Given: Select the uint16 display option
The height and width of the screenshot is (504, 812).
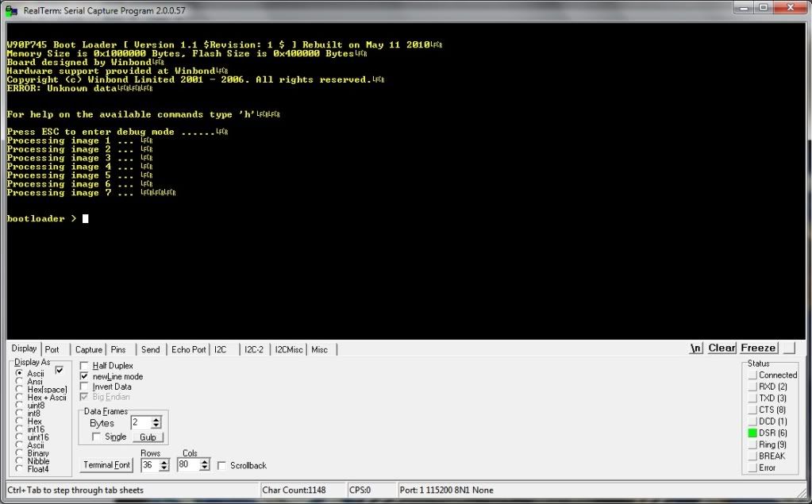Looking at the screenshot, I should point(19,437).
